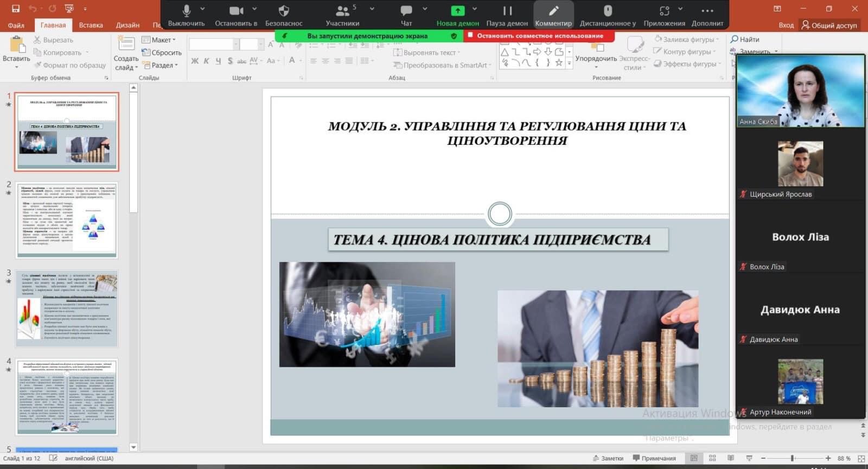
Task: Expand the Заливка фигуры fill dropdown
Action: point(687,39)
